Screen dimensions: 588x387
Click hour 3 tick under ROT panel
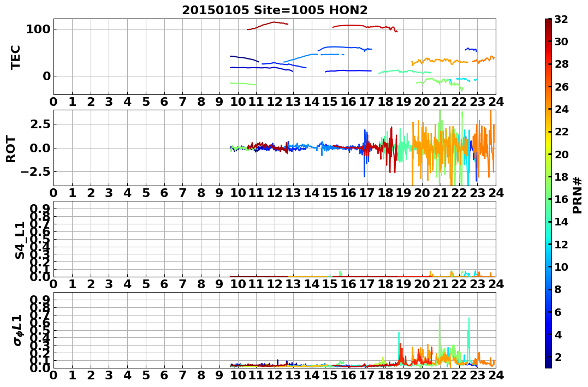[109, 193]
